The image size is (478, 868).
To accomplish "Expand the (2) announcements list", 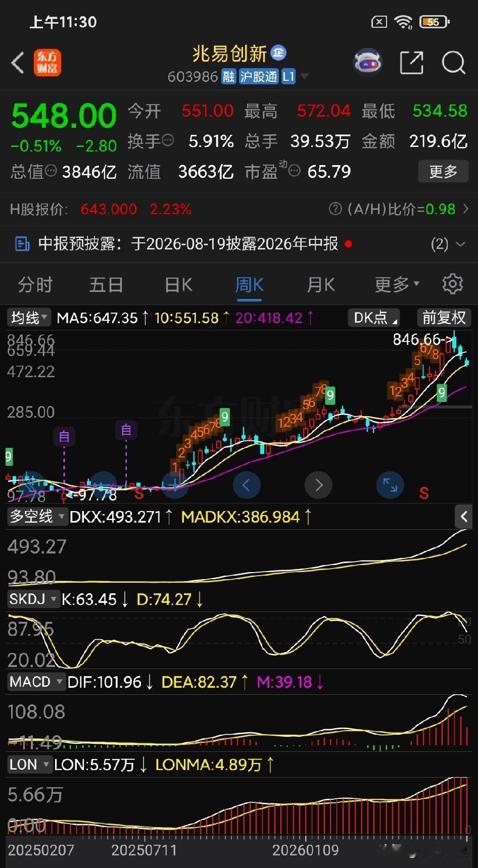I will click(x=448, y=244).
